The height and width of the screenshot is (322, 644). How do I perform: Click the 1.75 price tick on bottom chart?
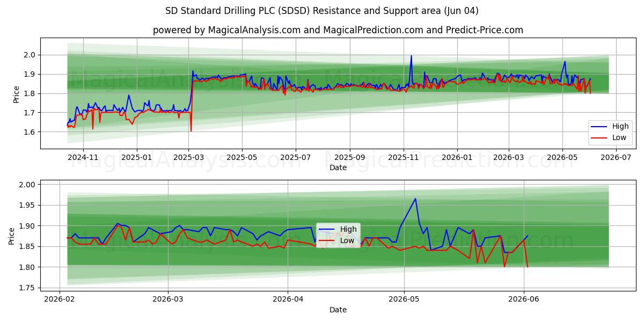tap(28, 288)
